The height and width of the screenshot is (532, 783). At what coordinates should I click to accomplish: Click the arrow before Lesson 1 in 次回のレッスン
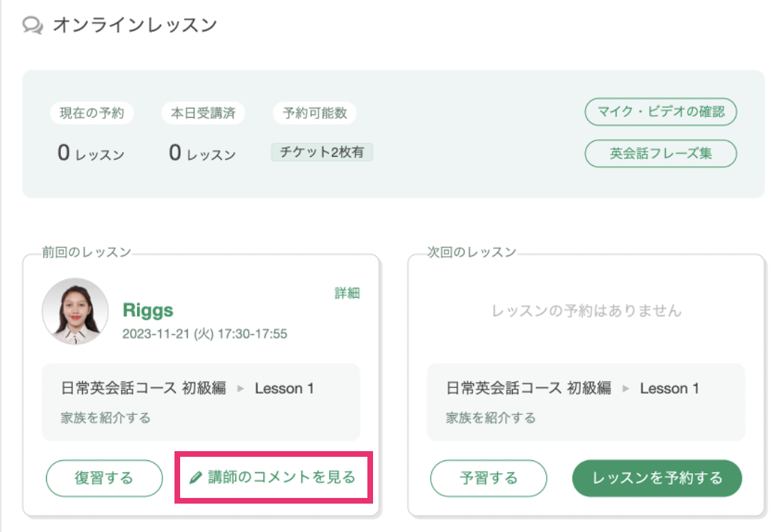[x=626, y=389]
